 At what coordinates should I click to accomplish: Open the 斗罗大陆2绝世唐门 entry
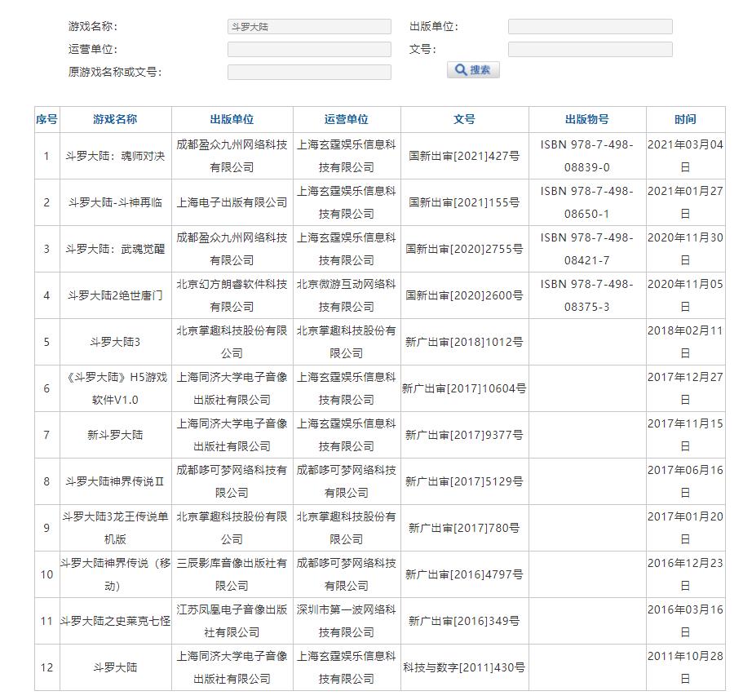pos(115,295)
